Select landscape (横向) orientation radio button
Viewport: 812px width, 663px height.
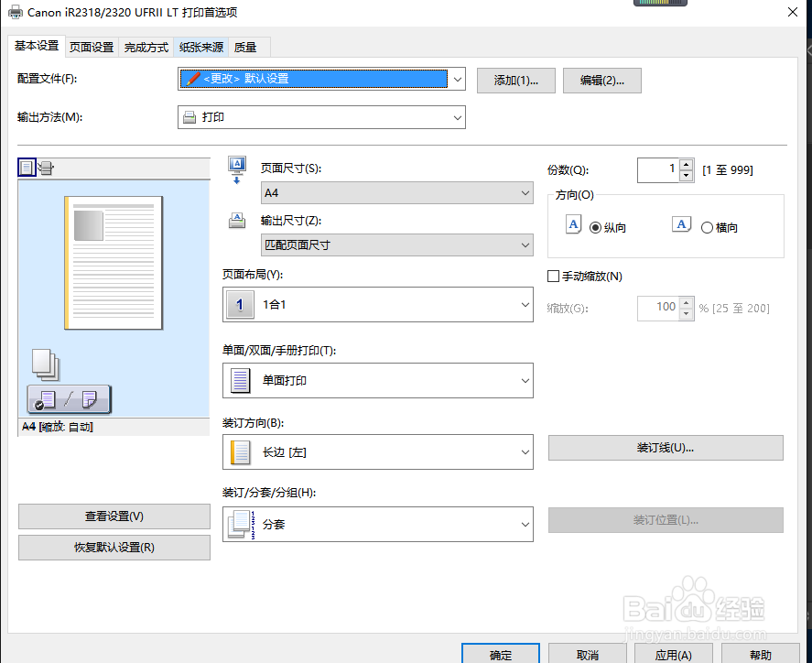(x=707, y=227)
